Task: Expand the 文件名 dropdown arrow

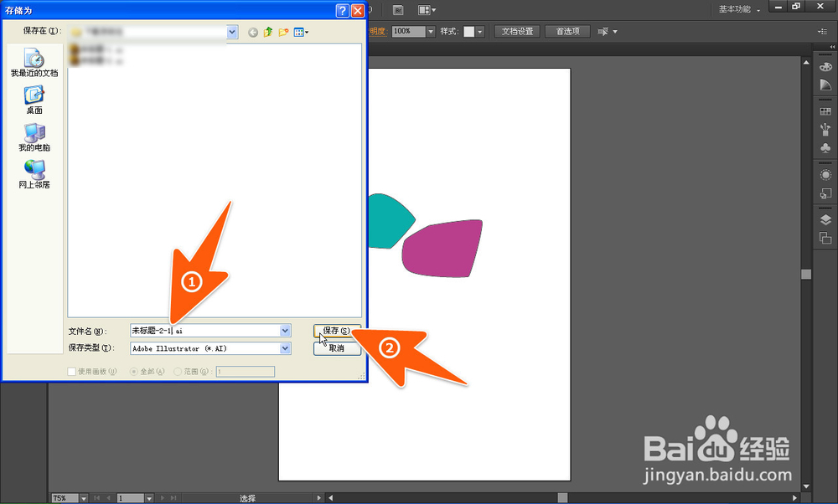Action: pyautogui.click(x=286, y=331)
